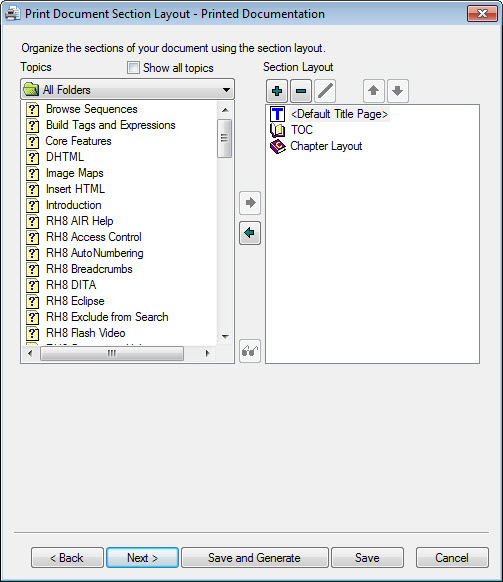503x582 pixels.
Task: Enable the Show all topics checkbox
Action: pyautogui.click(x=133, y=68)
